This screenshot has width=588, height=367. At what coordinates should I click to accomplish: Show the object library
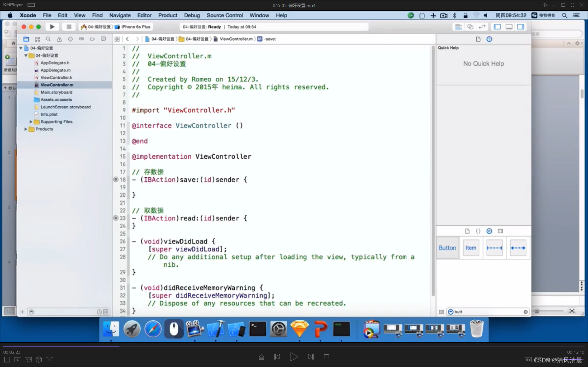point(489,231)
